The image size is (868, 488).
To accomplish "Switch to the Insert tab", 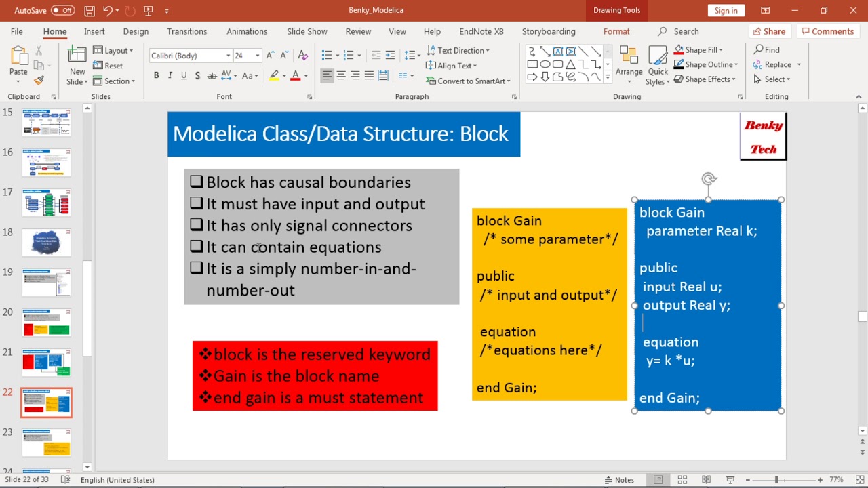I will [94, 31].
